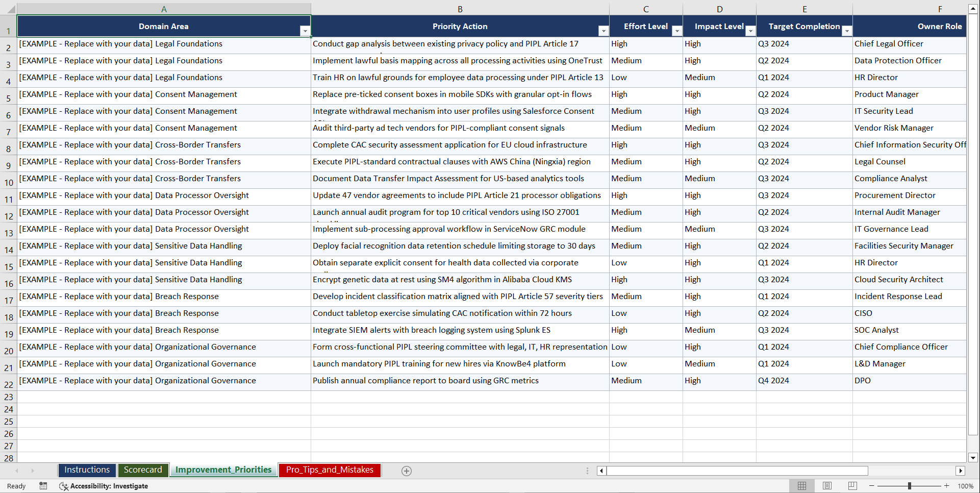Click the horizontal scrollbar right arrow
Screen dimensions: 980x493
click(x=961, y=471)
